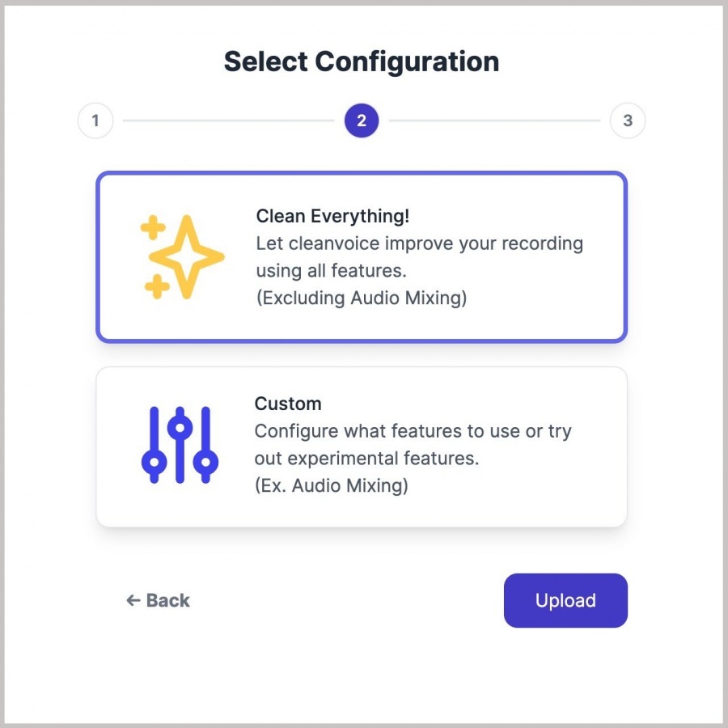Click the small lower plus sparkle
Viewport: 728px width, 728px height.
tap(157, 286)
